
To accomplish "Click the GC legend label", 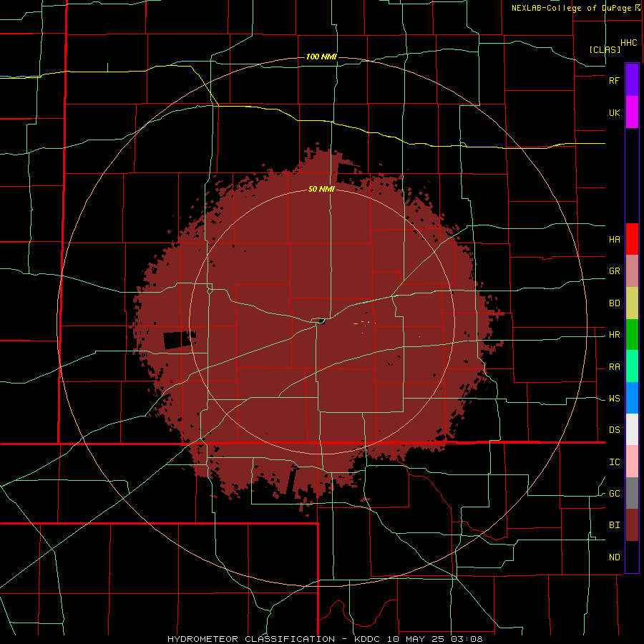I will coord(614,494).
